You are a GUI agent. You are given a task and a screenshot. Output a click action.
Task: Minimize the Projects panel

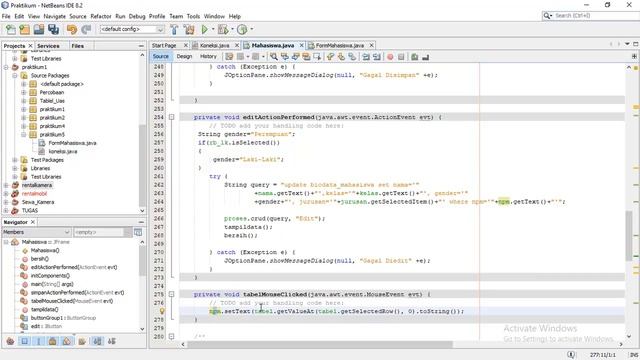[x=141, y=46]
